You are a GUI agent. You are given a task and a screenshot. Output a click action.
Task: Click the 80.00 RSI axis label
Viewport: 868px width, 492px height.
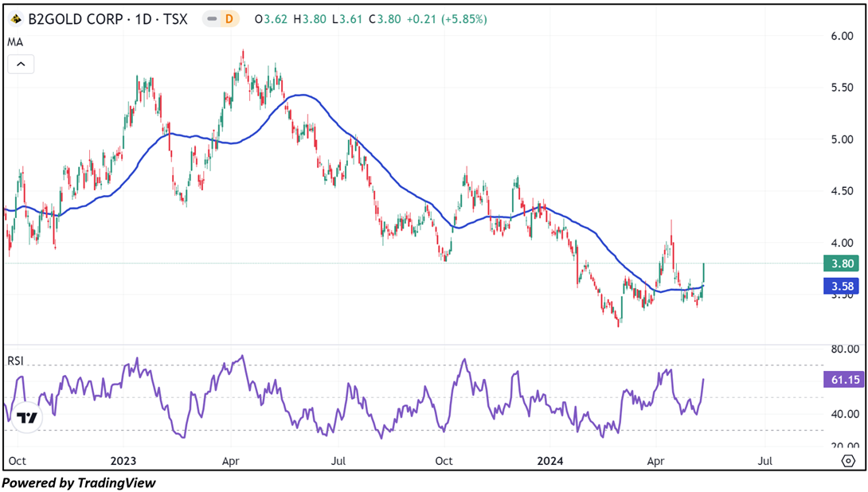(845, 349)
